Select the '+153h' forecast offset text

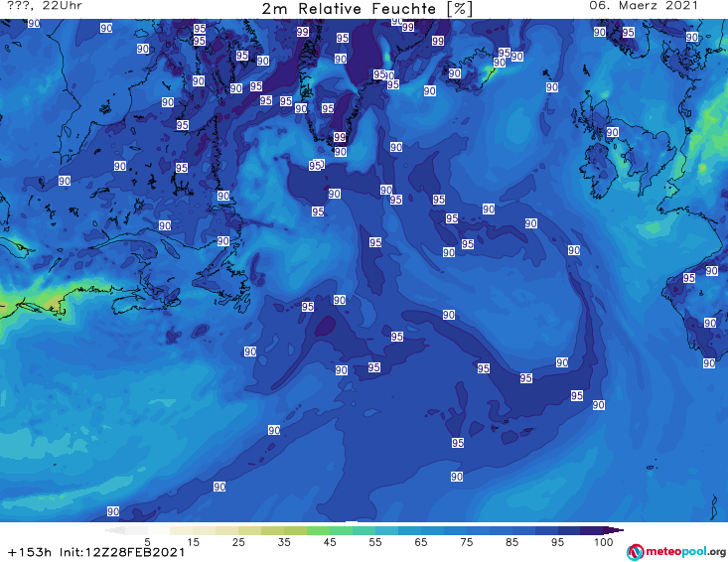click(x=29, y=552)
